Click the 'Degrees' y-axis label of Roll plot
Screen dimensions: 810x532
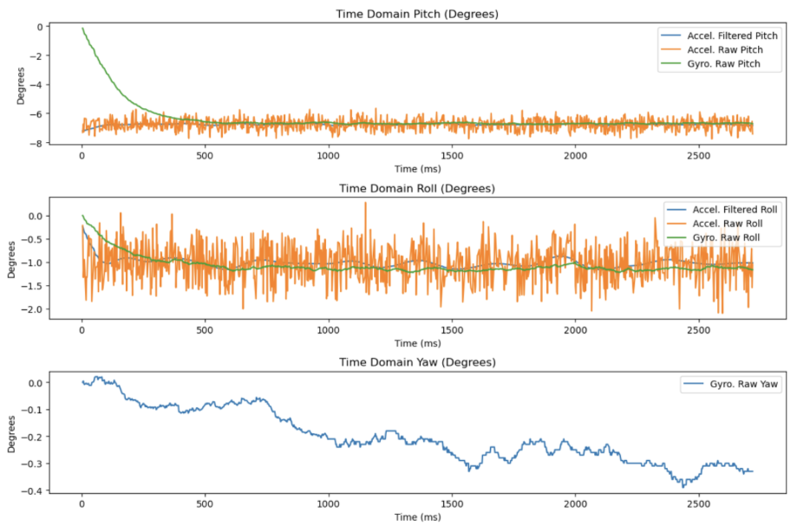click(10, 259)
